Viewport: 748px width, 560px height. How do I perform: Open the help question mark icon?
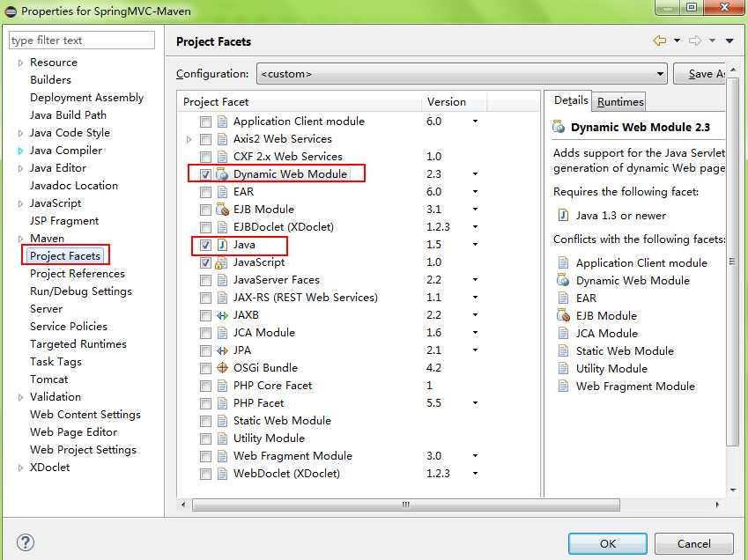(26, 542)
